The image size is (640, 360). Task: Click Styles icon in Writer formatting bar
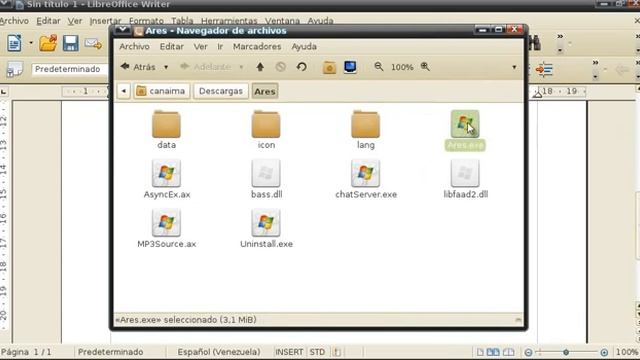[15, 70]
